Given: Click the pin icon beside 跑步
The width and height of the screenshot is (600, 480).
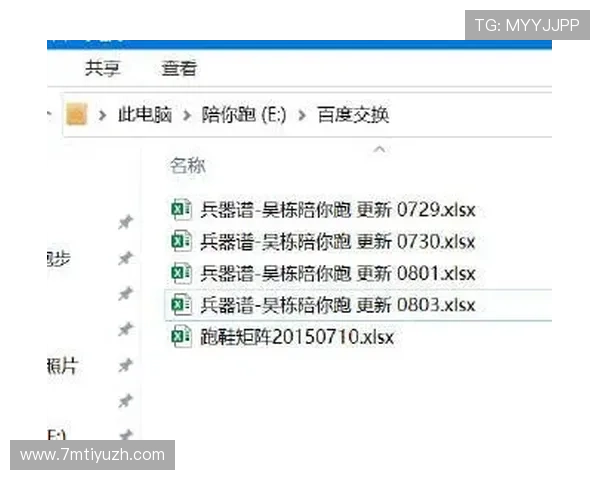Looking at the screenshot, I should [x=126, y=258].
